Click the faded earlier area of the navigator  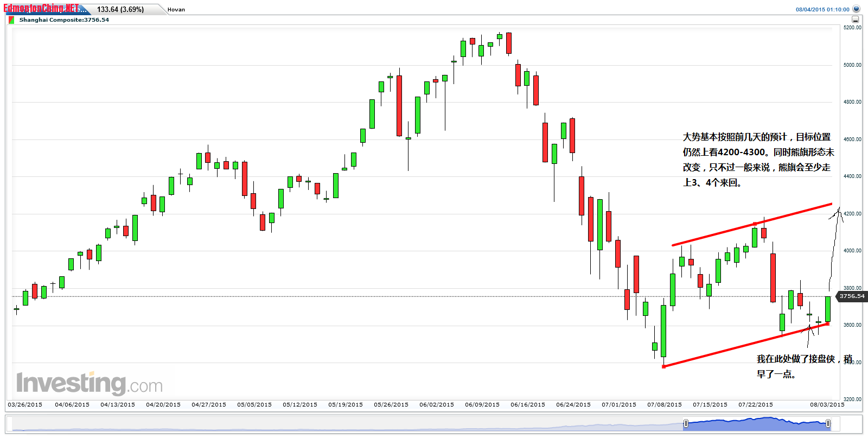[347, 424]
